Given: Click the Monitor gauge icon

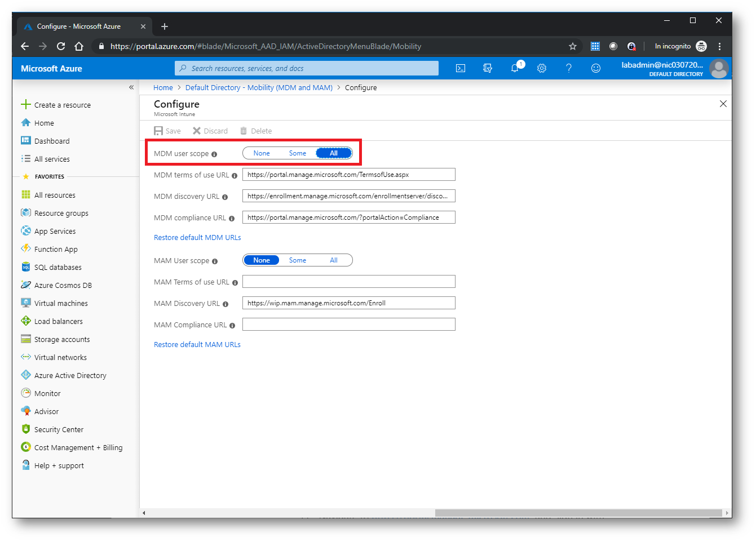Looking at the screenshot, I should tap(25, 393).
